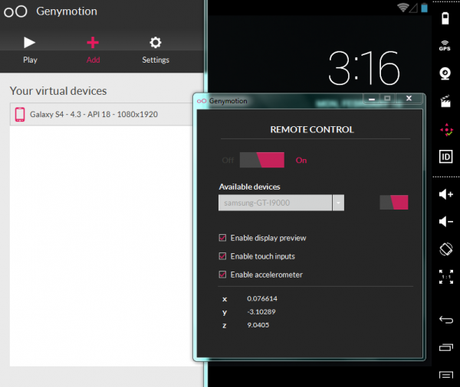Viewport: 460px width, 387px height.
Task: Click the pink phone icon beside Galaxy S4
Action: tap(20, 114)
